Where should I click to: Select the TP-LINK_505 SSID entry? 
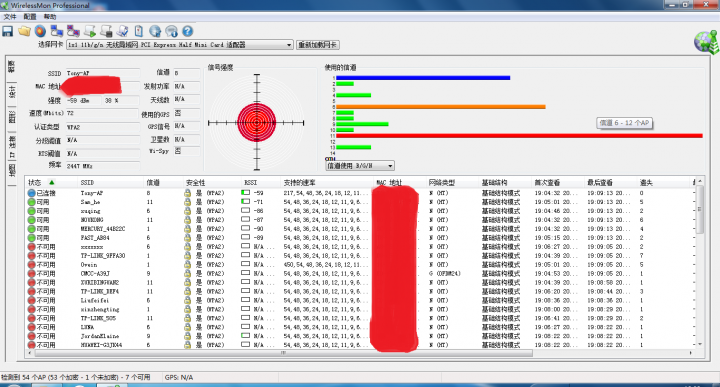click(98, 318)
